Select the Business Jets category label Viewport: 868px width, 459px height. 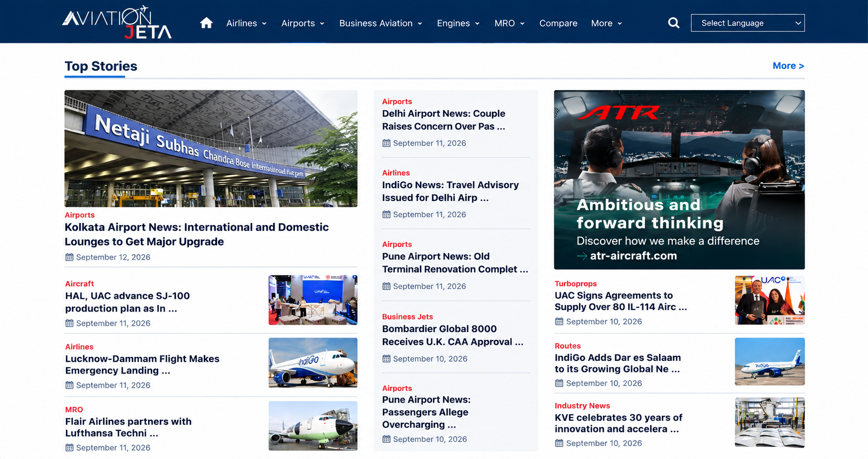point(407,317)
